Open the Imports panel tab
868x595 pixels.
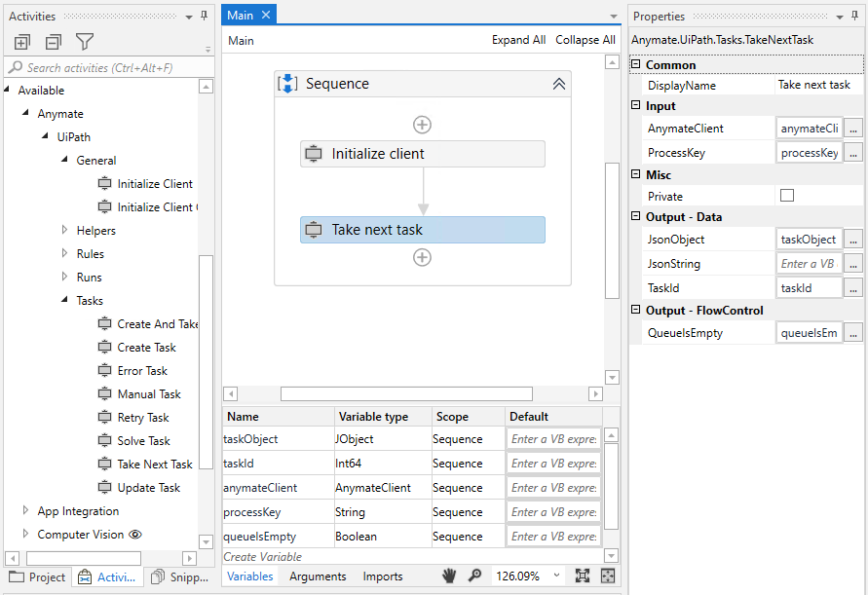(383, 576)
